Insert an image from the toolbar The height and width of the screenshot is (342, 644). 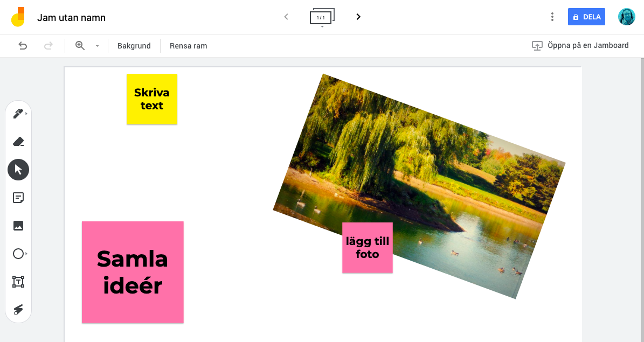click(x=18, y=226)
